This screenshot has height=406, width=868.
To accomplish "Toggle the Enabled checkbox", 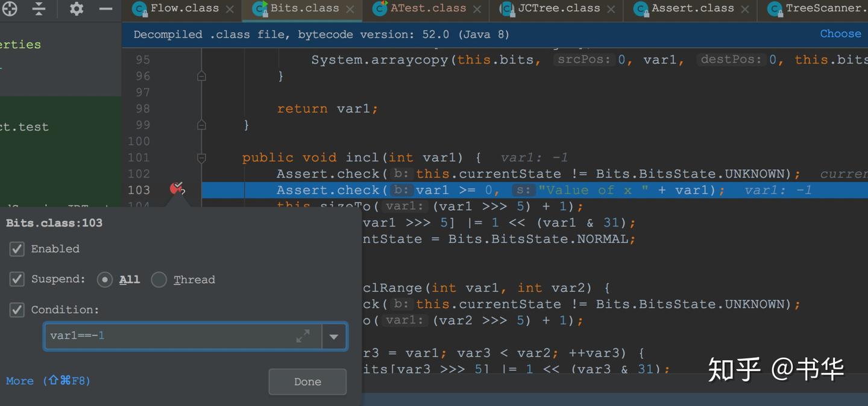I will click(x=16, y=249).
